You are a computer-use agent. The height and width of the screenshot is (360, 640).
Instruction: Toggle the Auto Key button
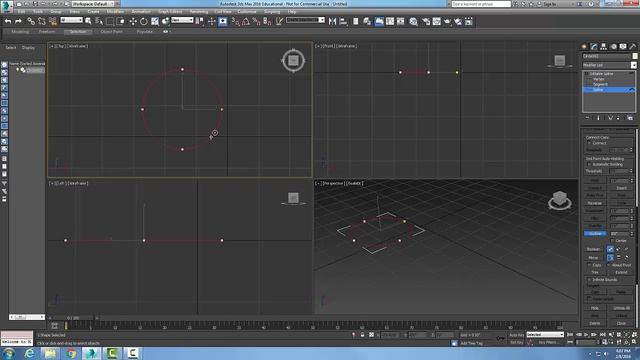(516, 335)
